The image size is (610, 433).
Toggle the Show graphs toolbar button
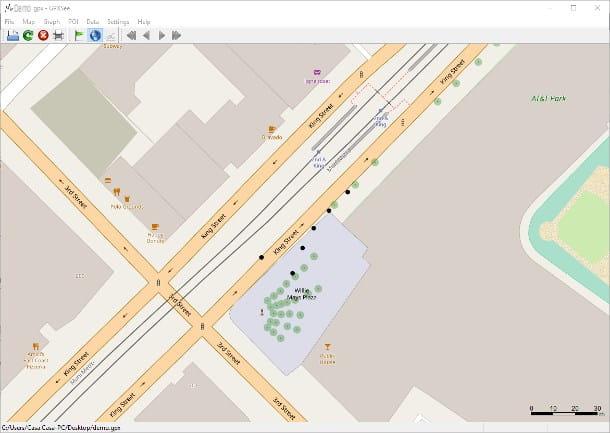(110, 35)
